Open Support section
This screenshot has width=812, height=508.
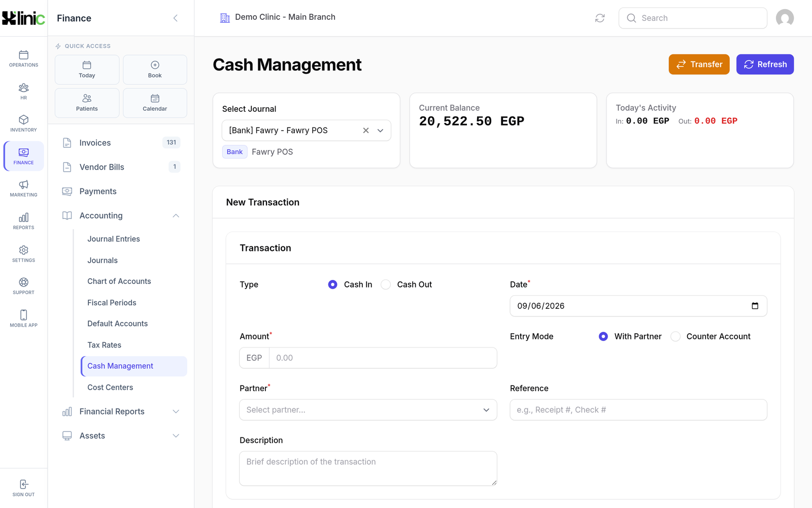click(23, 287)
